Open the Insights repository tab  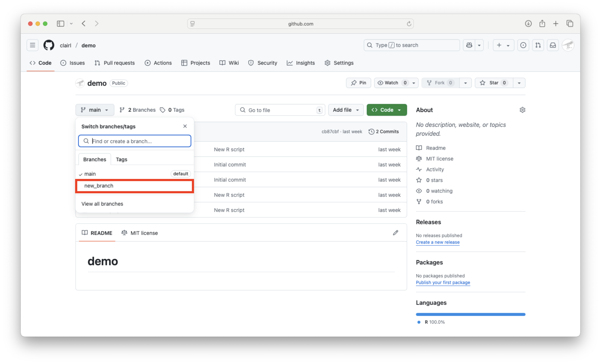(x=300, y=63)
